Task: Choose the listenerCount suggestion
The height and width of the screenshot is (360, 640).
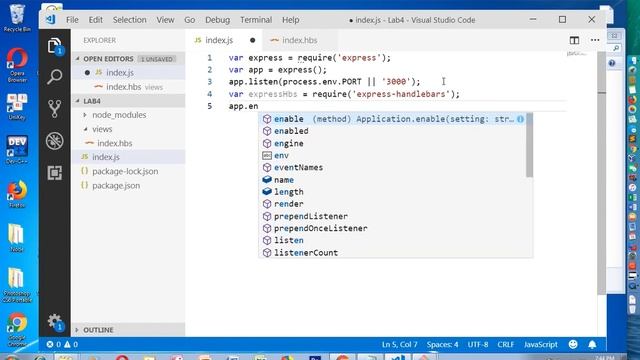Action: pos(393,252)
